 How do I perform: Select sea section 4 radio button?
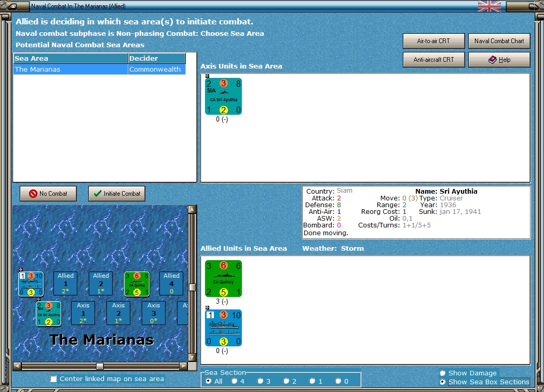pos(235,381)
